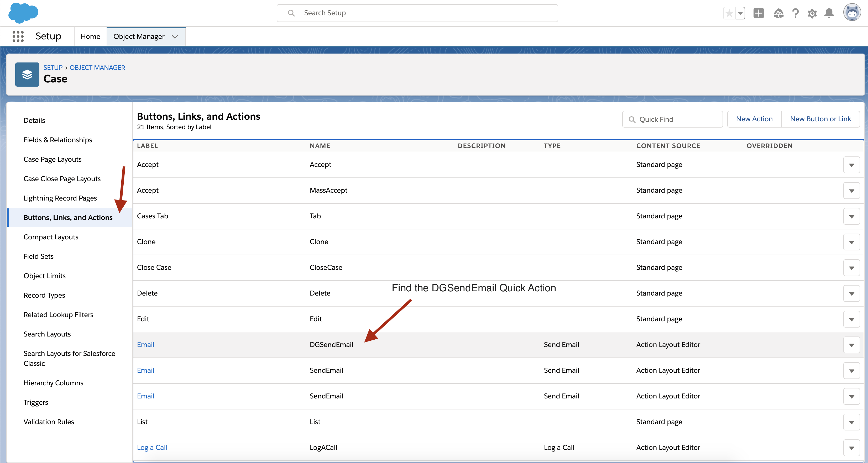The height and width of the screenshot is (463, 868).
Task: Click inside the Search Setup field
Action: 417,13
